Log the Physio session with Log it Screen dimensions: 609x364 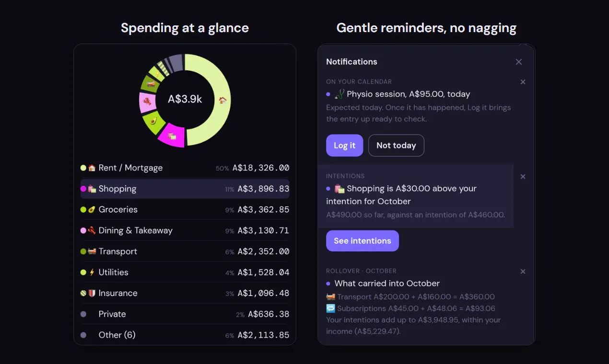click(x=345, y=146)
